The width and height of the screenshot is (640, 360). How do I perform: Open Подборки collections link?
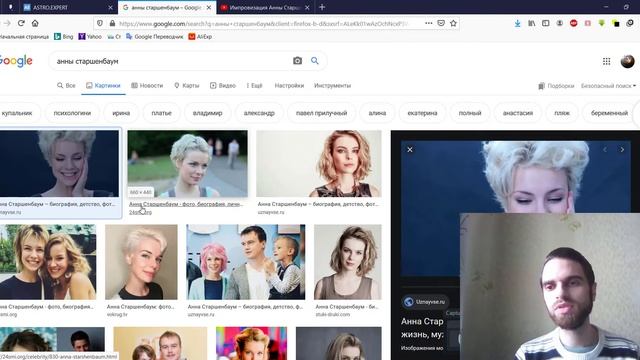(x=556, y=86)
